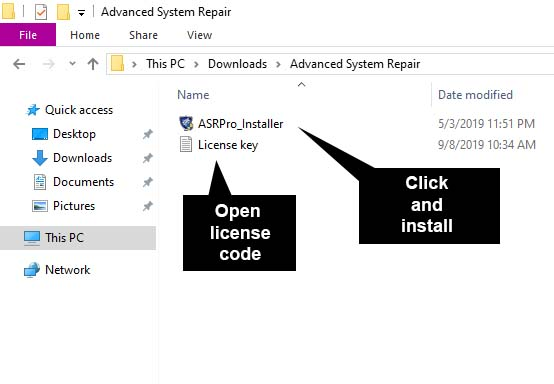Click the Desktop monitor icon
The height and width of the screenshot is (384, 554).
[x=40, y=134]
